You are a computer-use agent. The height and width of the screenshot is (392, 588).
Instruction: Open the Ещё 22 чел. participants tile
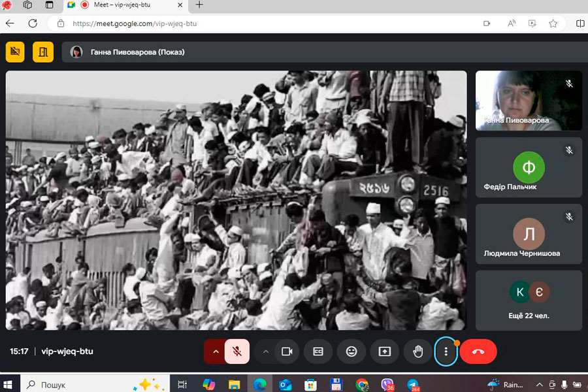tap(529, 301)
